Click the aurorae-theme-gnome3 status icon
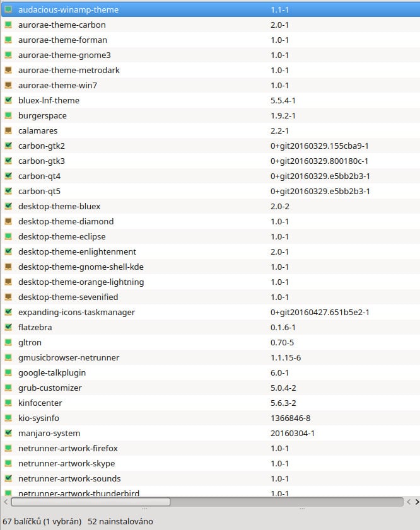This screenshot has height=530, width=420. [8, 55]
